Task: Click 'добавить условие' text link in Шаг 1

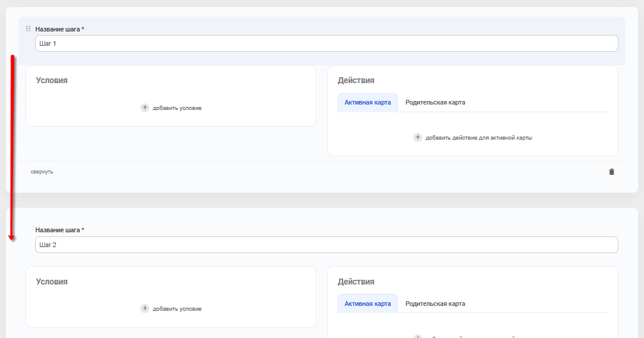Action: tap(177, 108)
